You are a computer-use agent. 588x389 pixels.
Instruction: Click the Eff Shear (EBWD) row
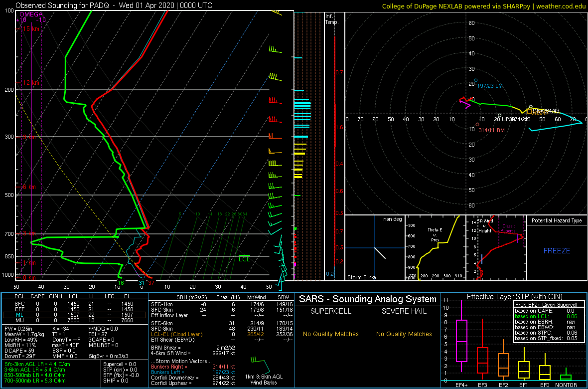click(221, 340)
